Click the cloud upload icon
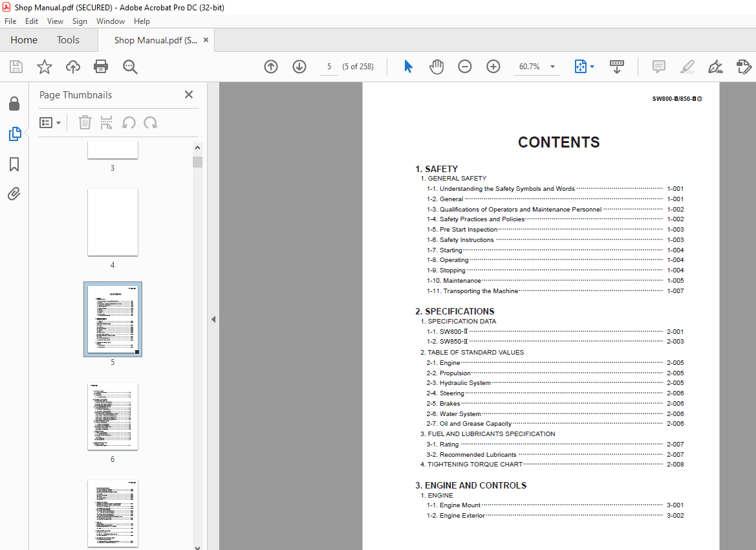This screenshot has height=550, width=756. click(x=73, y=67)
